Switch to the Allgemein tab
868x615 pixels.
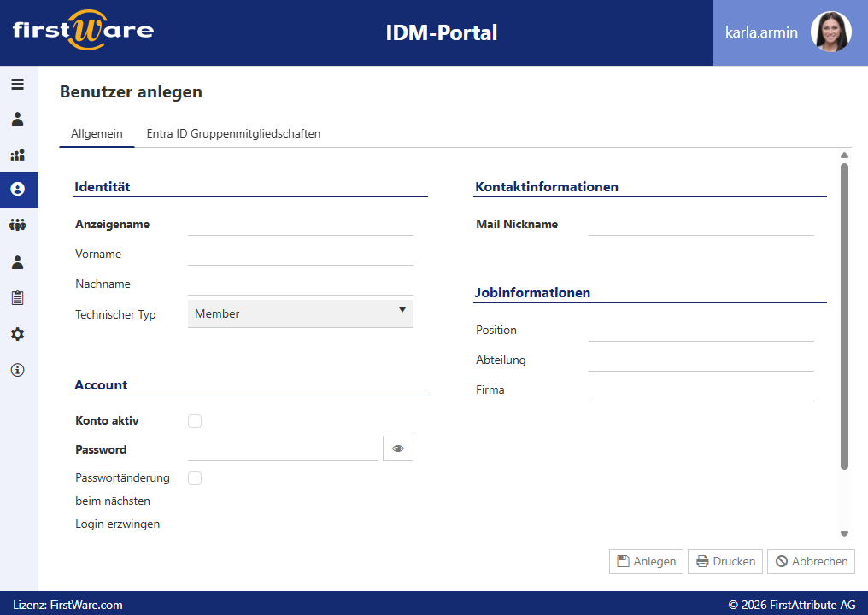97,133
